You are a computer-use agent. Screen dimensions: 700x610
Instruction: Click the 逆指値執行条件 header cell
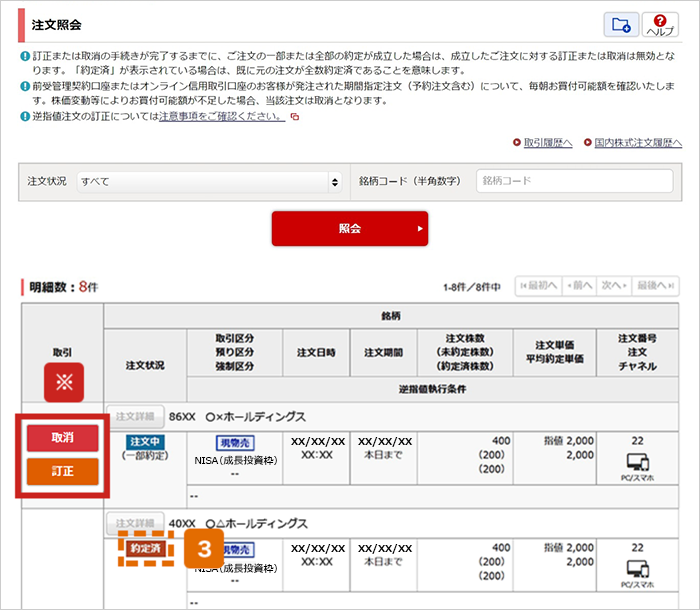pos(433,389)
